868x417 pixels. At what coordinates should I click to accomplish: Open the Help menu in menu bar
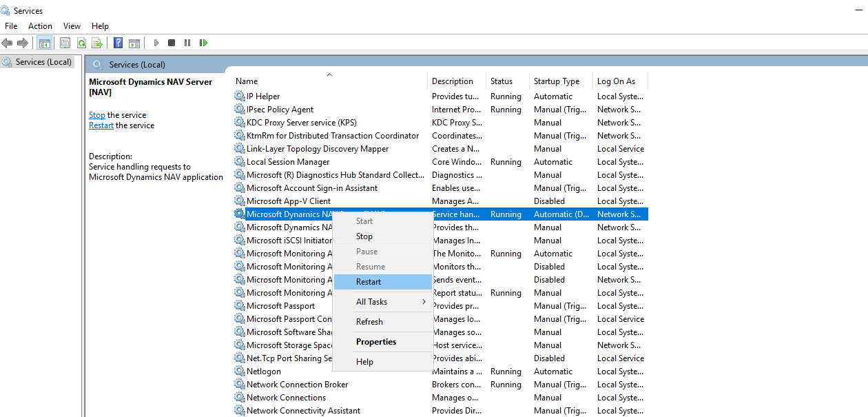pyautogui.click(x=100, y=26)
